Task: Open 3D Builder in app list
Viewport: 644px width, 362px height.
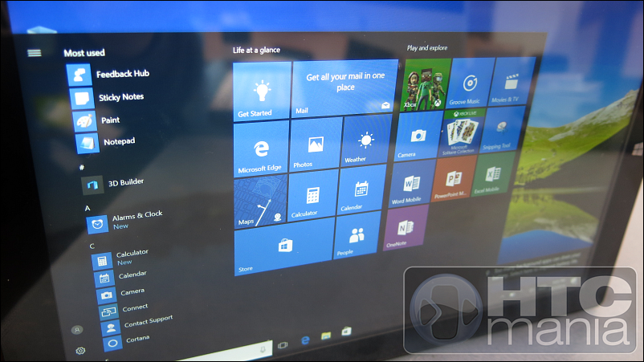Action: coord(113,184)
